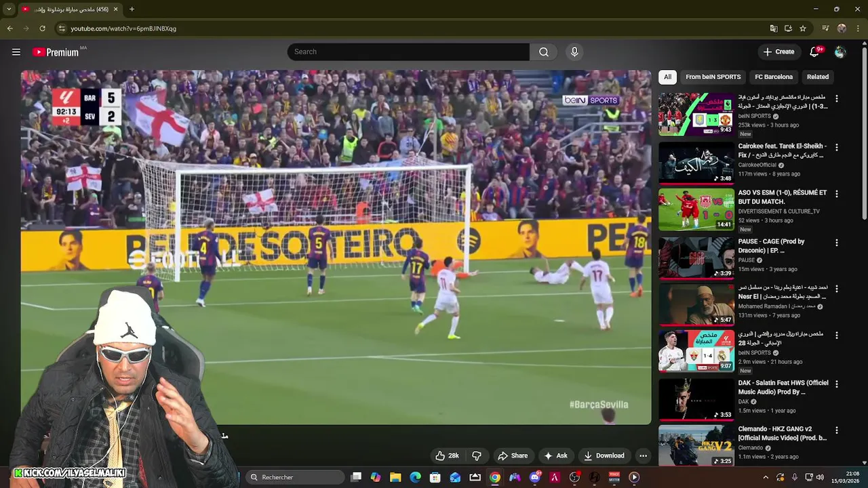The width and height of the screenshot is (868, 488).
Task: Show hidden system tray icons
Action: 766,477
